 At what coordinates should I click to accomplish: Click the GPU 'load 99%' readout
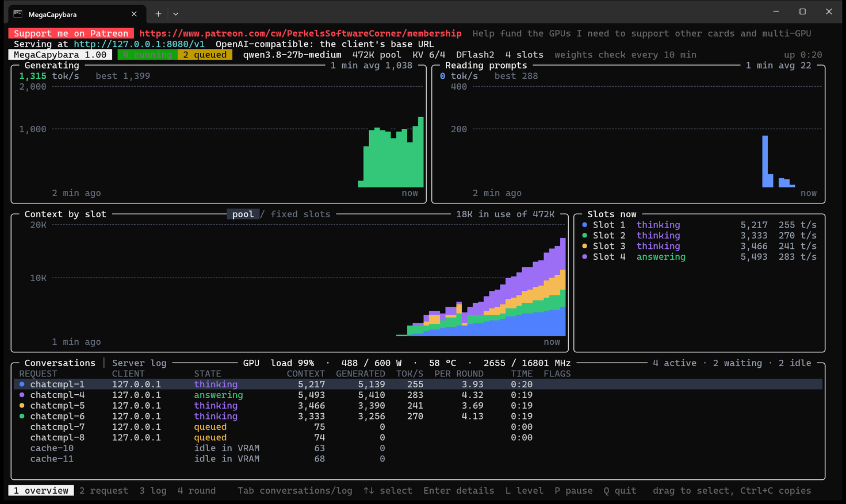292,363
